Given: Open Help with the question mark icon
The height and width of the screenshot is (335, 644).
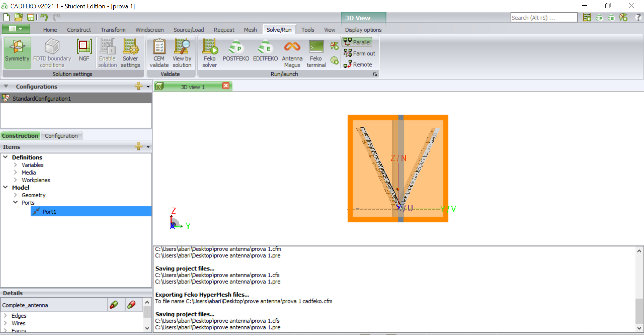Looking at the screenshot, I should (638, 17).
